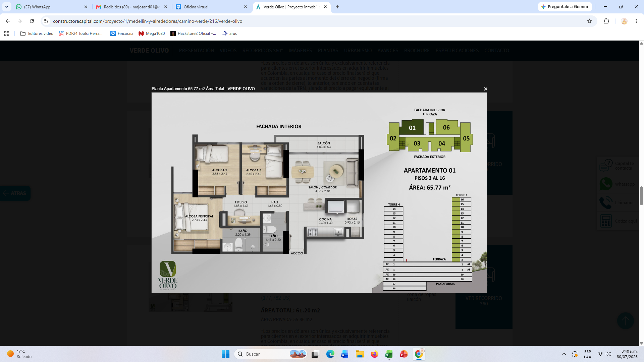The width and height of the screenshot is (644, 362).
Task: Open the Mega1080 bookmark
Action: click(x=152, y=34)
